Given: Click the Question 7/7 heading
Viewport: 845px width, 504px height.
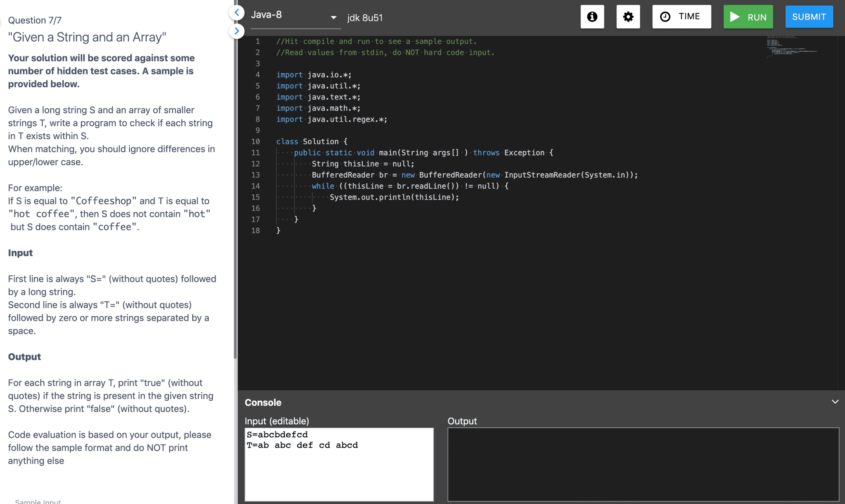Looking at the screenshot, I should point(34,20).
